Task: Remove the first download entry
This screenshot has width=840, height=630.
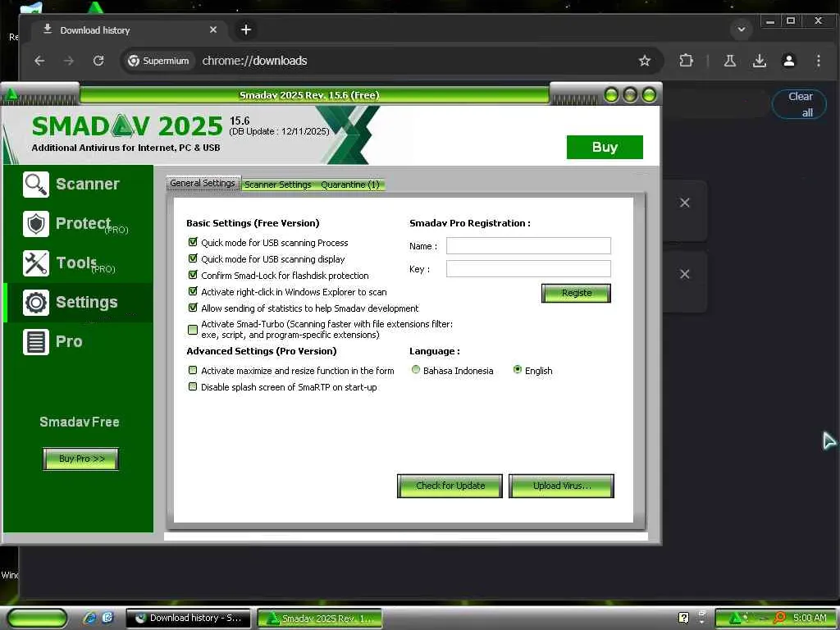Action: tap(685, 203)
